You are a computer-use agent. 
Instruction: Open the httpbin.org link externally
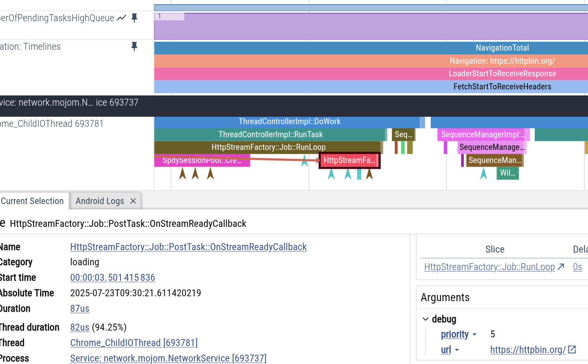coord(572,350)
